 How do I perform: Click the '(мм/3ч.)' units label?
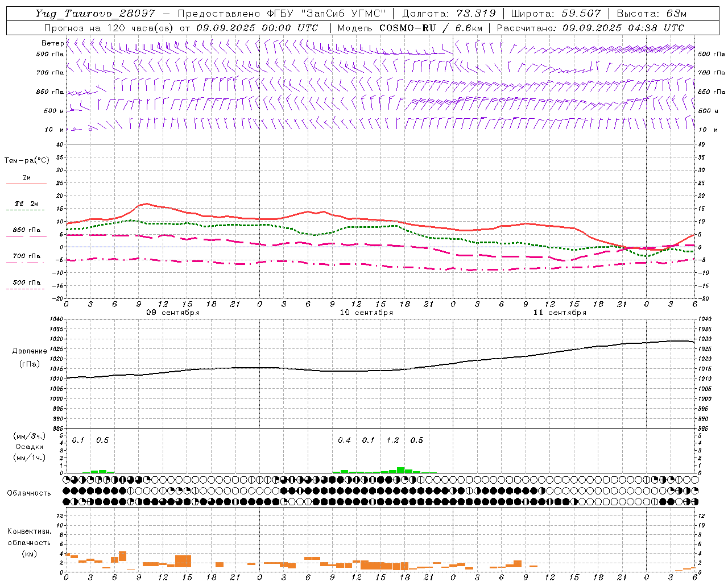tap(30, 436)
